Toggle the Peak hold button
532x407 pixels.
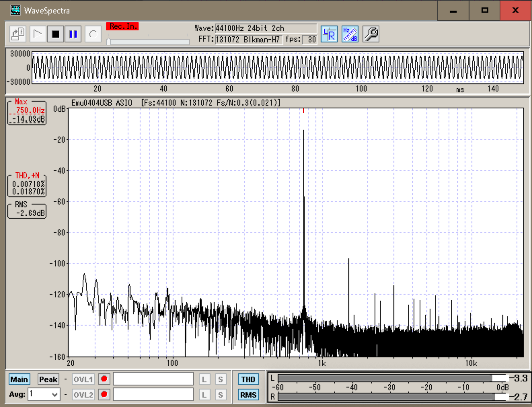(x=48, y=379)
